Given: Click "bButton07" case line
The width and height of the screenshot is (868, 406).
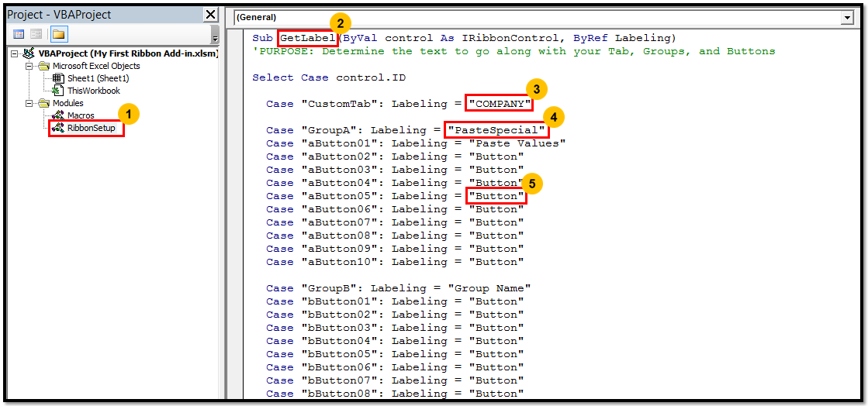Looking at the screenshot, I should point(395,380).
